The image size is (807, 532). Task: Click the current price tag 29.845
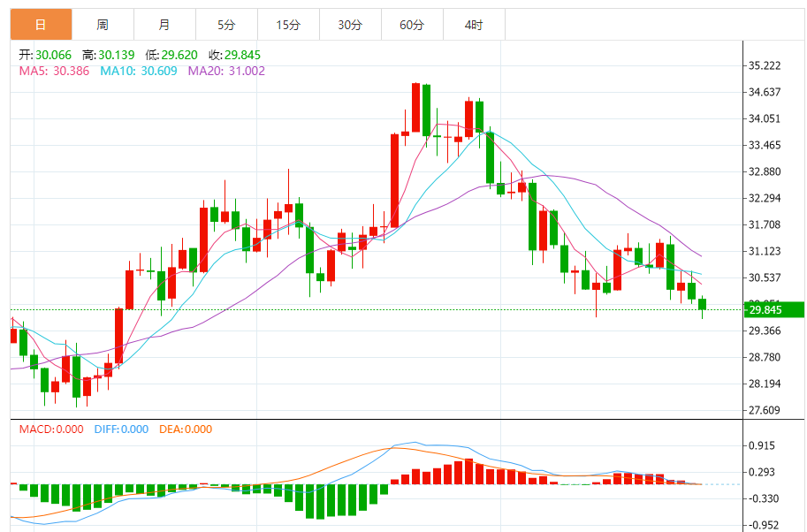[x=773, y=309]
